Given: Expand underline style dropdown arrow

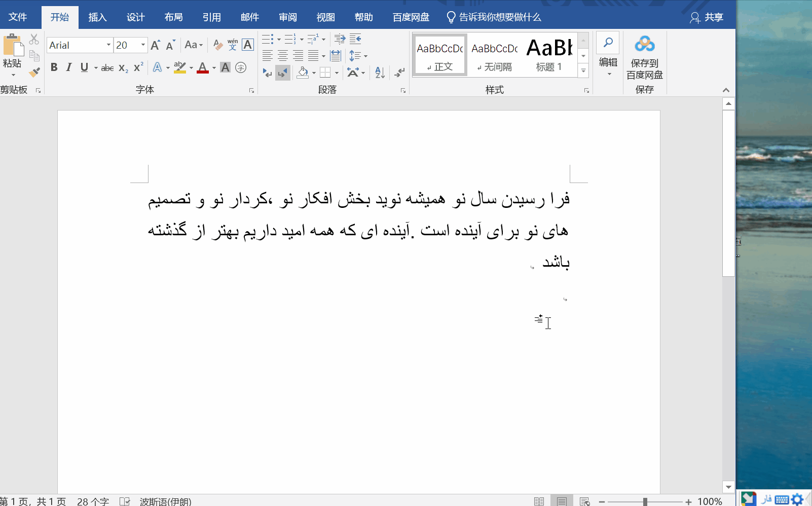Looking at the screenshot, I should (96, 68).
